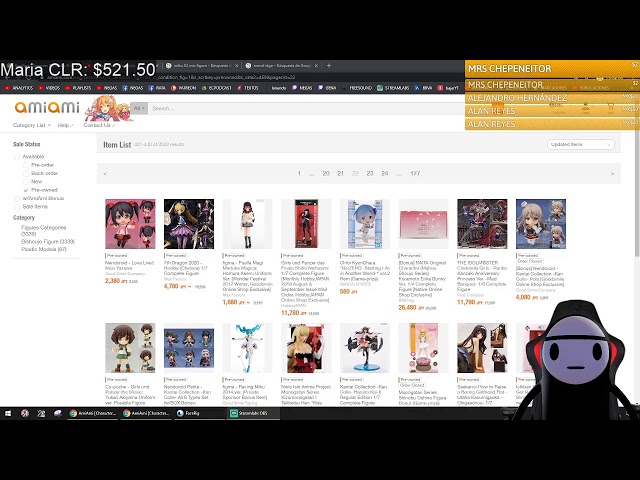Click the AmiAmi search input field
Screen dimensions: 640x480
306,108
